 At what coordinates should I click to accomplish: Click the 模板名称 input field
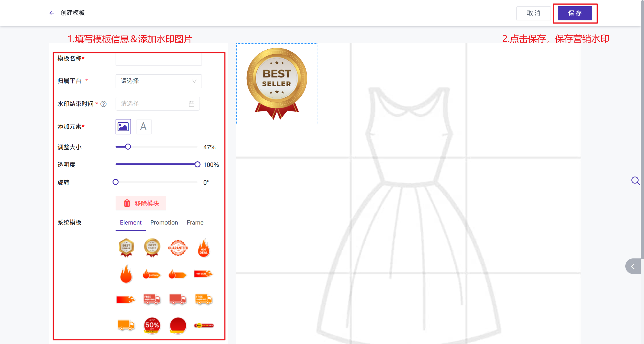coord(158,59)
